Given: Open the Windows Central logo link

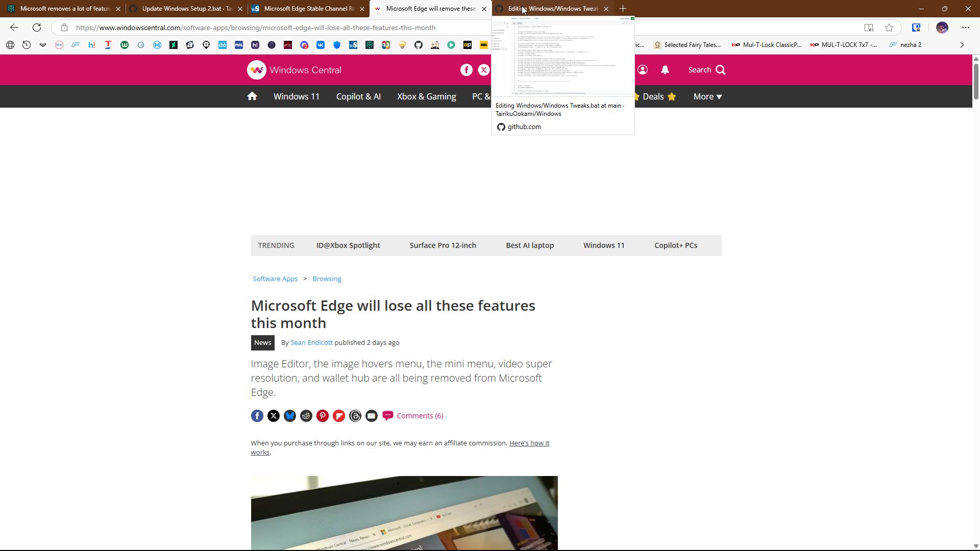Looking at the screenshot, I should tap(295, 70).
